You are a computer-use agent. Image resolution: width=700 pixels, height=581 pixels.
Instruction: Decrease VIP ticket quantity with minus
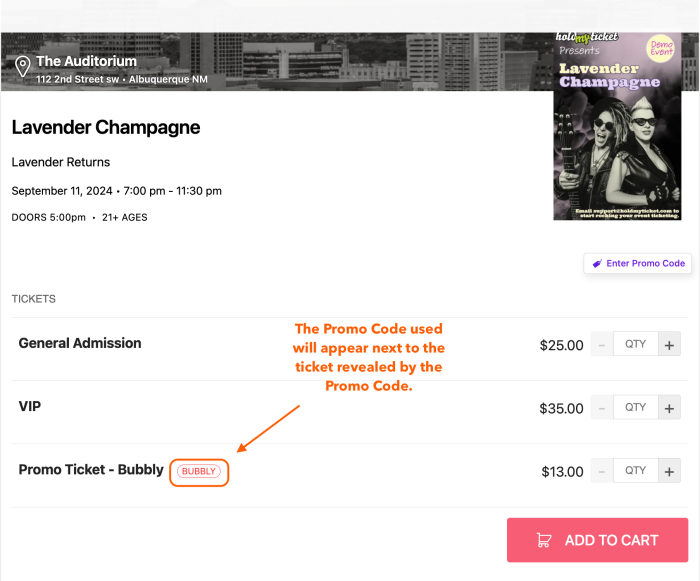[602, 408]
